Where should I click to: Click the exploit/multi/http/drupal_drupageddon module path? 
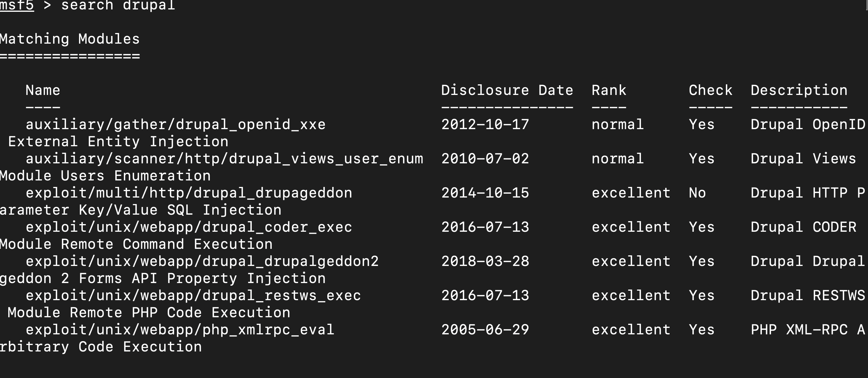coord(189,193)
